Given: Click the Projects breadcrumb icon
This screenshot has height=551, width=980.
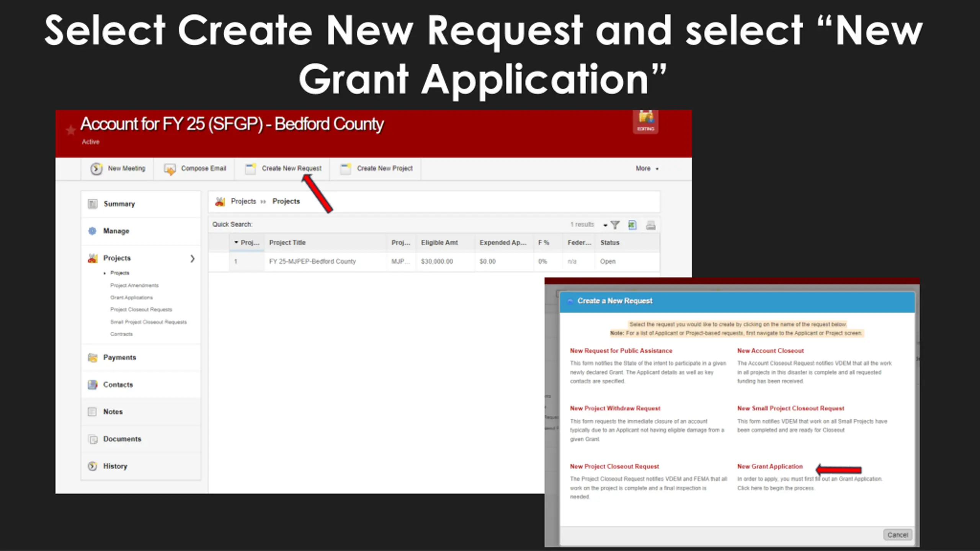Looking at the screenshot, I should [220, 202].
